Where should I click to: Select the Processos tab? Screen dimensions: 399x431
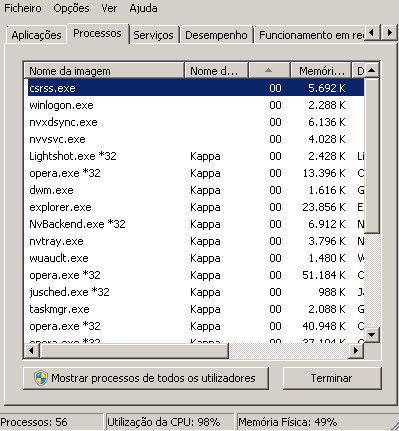click(97, 33)
